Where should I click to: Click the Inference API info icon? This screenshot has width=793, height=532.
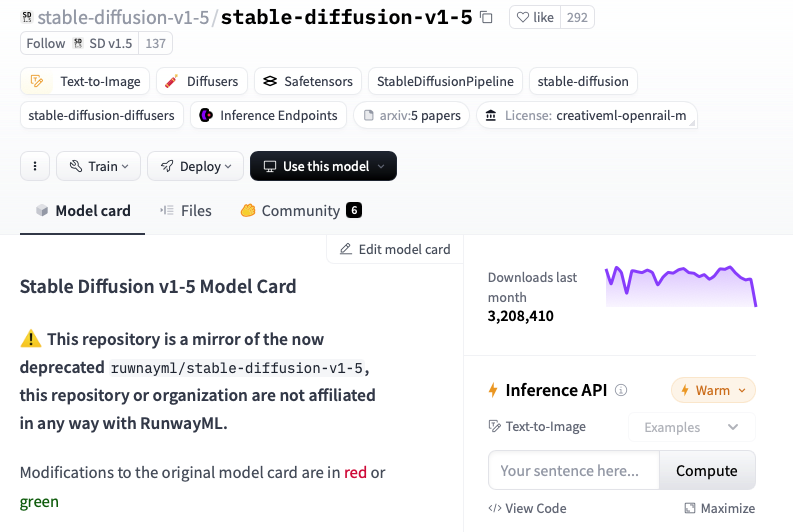pos(621,391)
